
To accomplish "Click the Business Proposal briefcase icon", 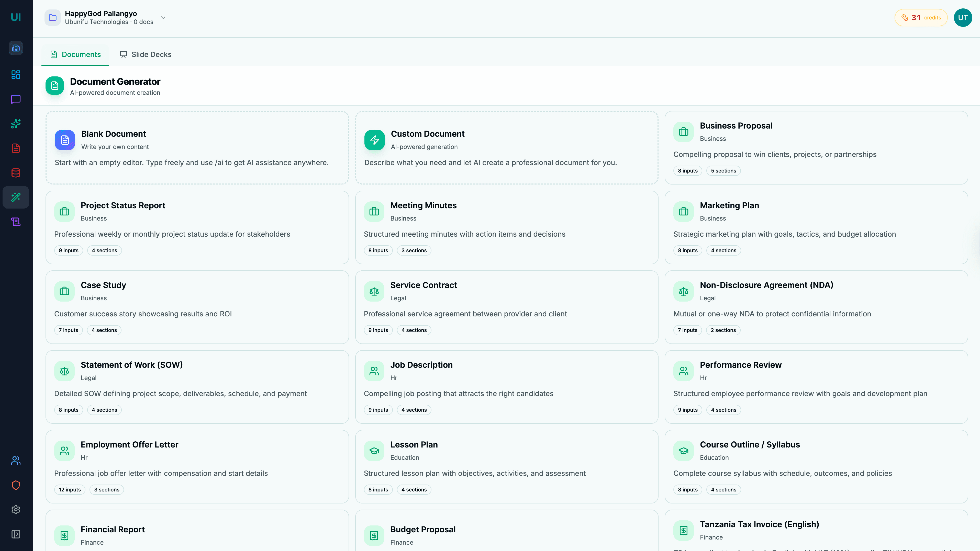I will 684,132.
